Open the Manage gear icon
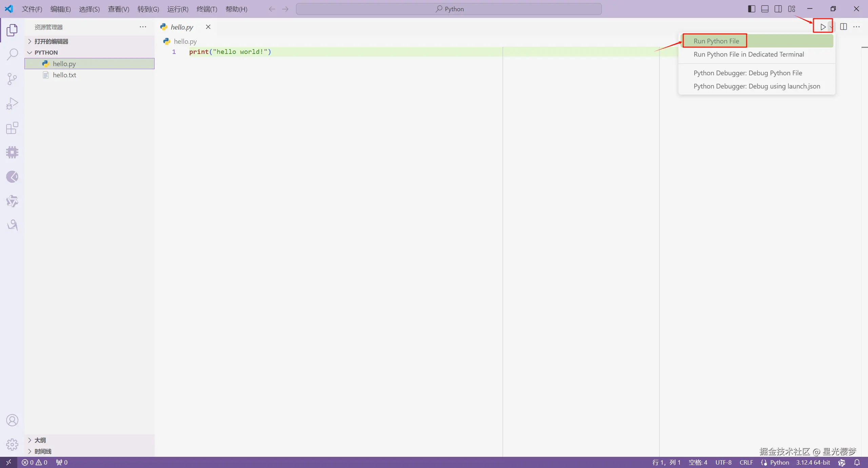The height and width of the screenshot is (468, 868). pos(12,444)
